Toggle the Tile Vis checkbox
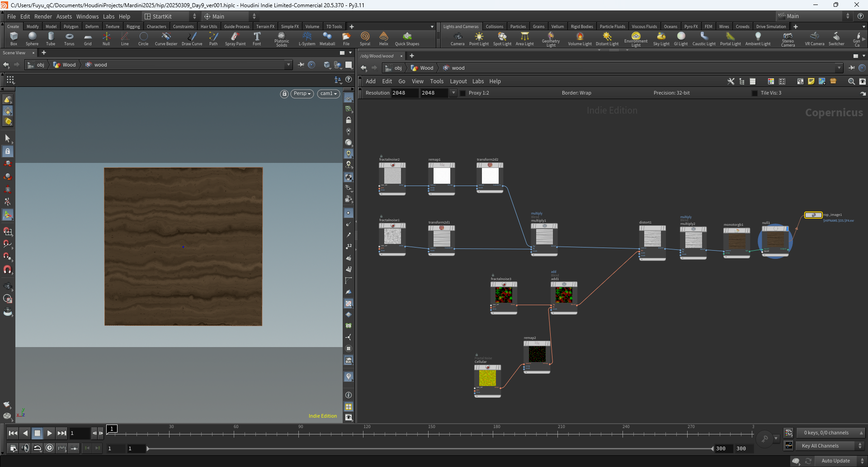The width and height of the screenshot is (868, 467). pyautogui.click(x=755, y=93)
